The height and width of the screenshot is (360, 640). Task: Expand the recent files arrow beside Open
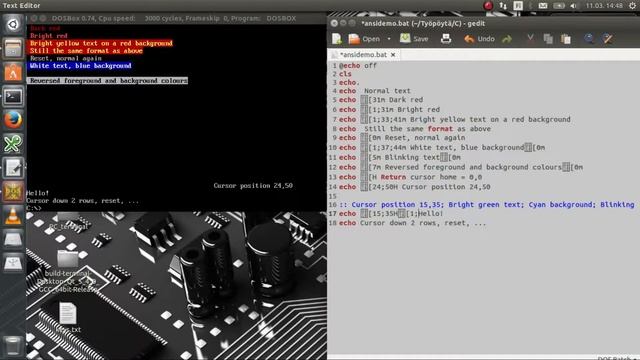click(389, 39)
